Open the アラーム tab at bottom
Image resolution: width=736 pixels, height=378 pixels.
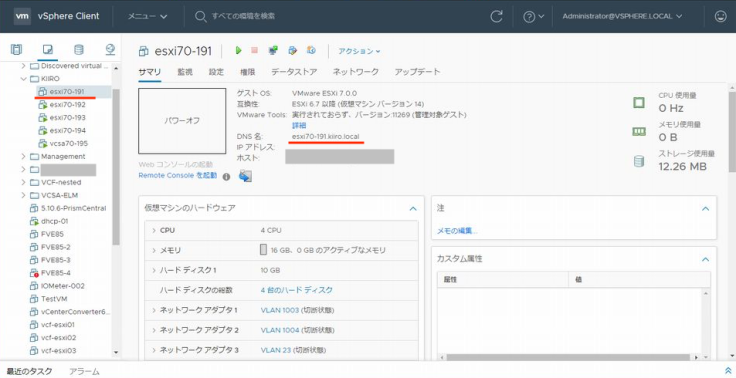coord(84,371)
